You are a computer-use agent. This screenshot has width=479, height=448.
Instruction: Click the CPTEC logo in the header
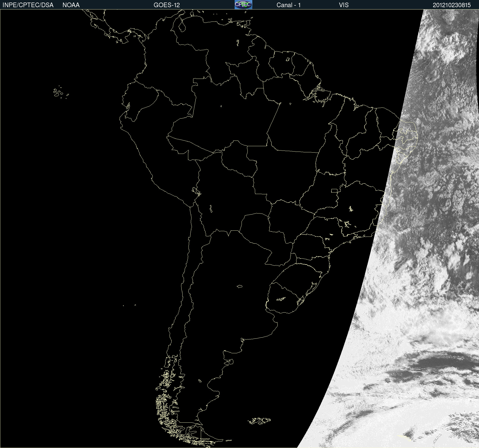(243, 5)
